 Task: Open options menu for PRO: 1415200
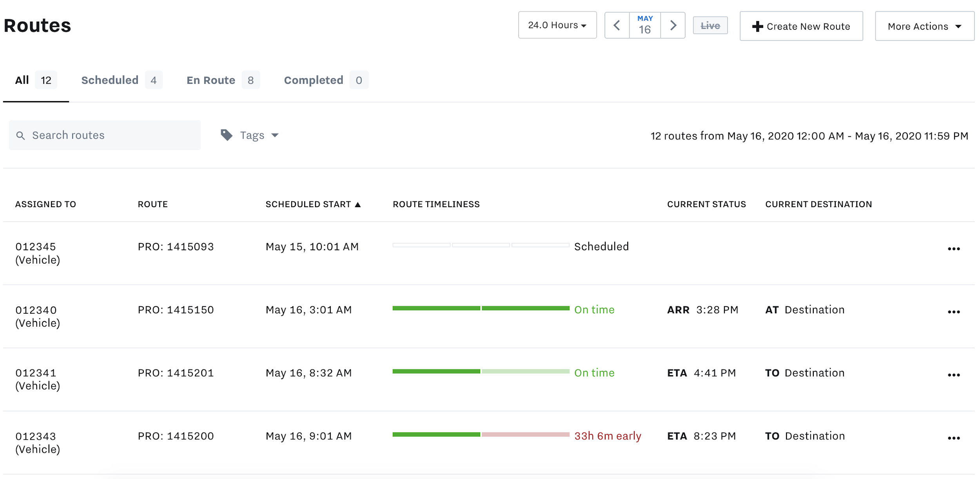pos(953,438)
